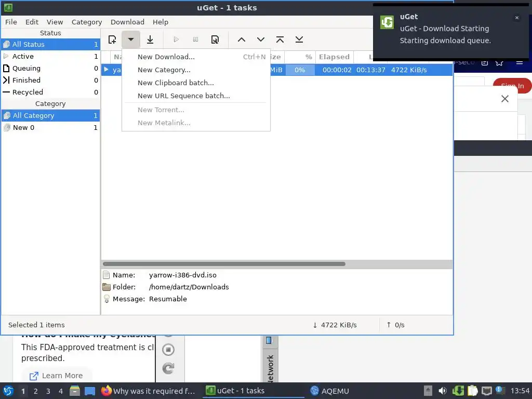Click the Resumable message text

[168, 299]
